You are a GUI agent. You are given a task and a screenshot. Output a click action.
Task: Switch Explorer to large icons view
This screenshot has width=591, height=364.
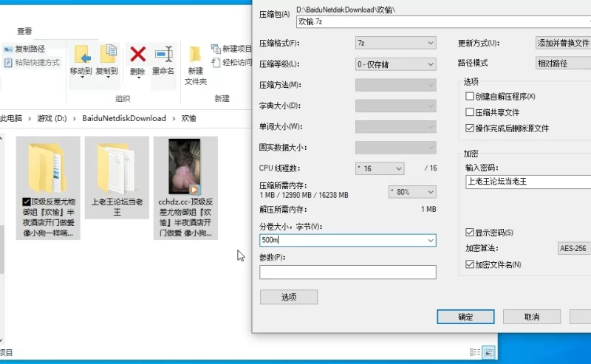489,353
